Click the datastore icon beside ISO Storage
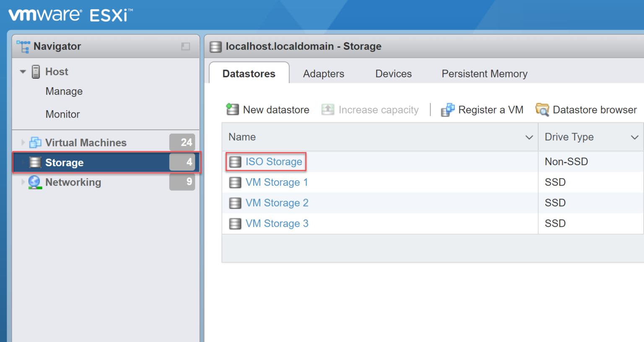The height and width of the screenshot is (342, 644). 235,162
